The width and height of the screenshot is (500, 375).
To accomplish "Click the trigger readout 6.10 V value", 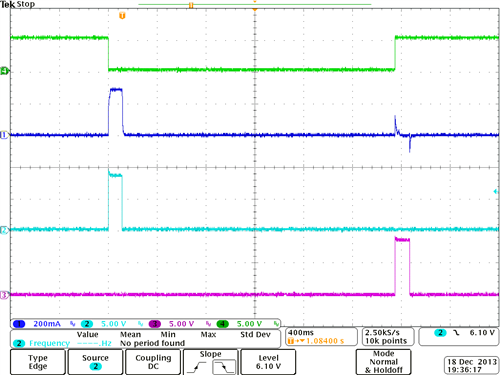I will (482, 333).
